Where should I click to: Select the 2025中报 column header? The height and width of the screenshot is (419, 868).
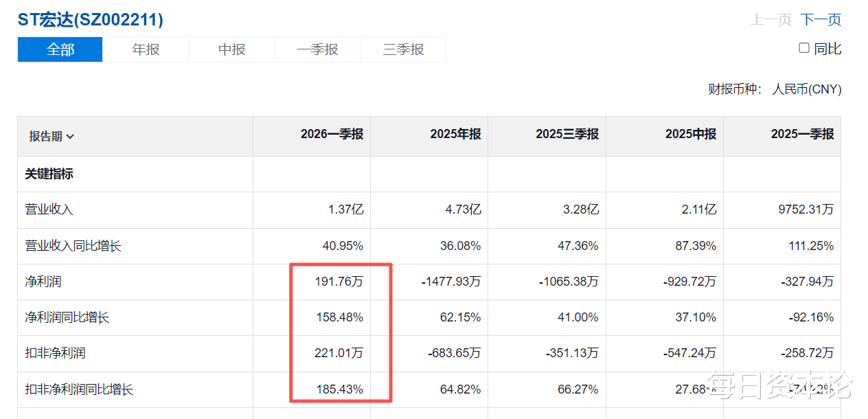[691, 134]
